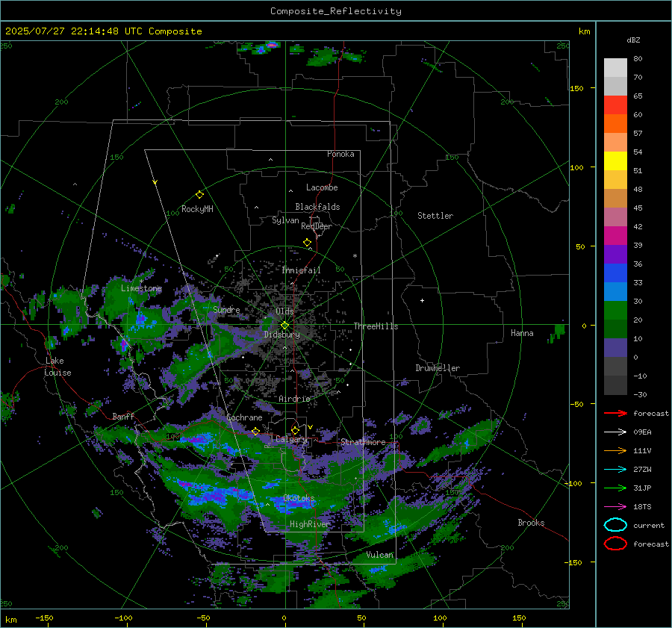Select the dark orange dBZ swatch below red
The image size is (672, 628).
[x=615, y=124]
